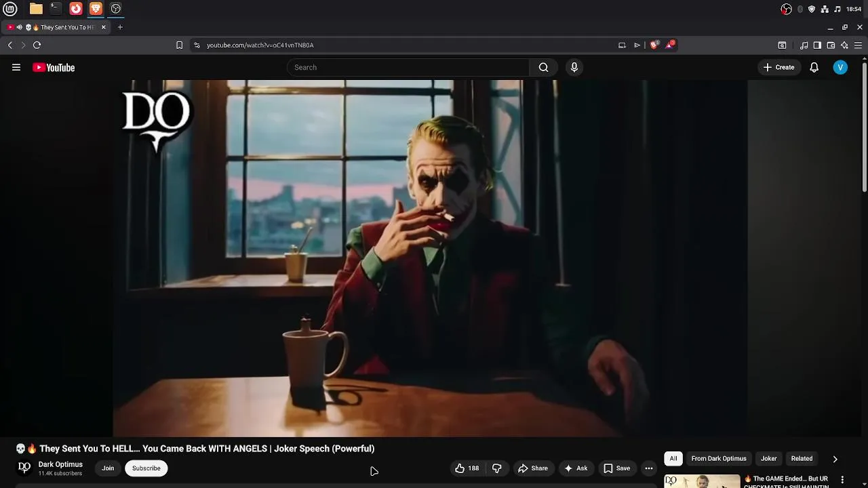Open Brave Wallet icon
868x488 pixels.
[x=831, y=45]
